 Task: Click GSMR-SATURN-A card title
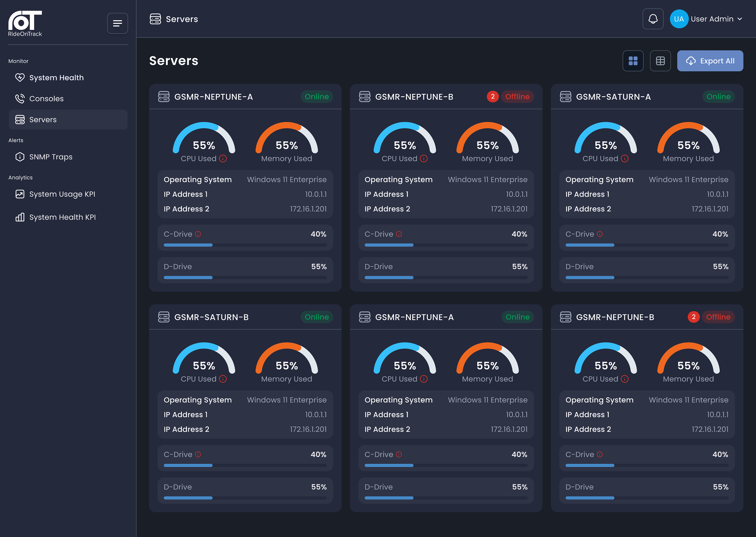click(613, 97)
